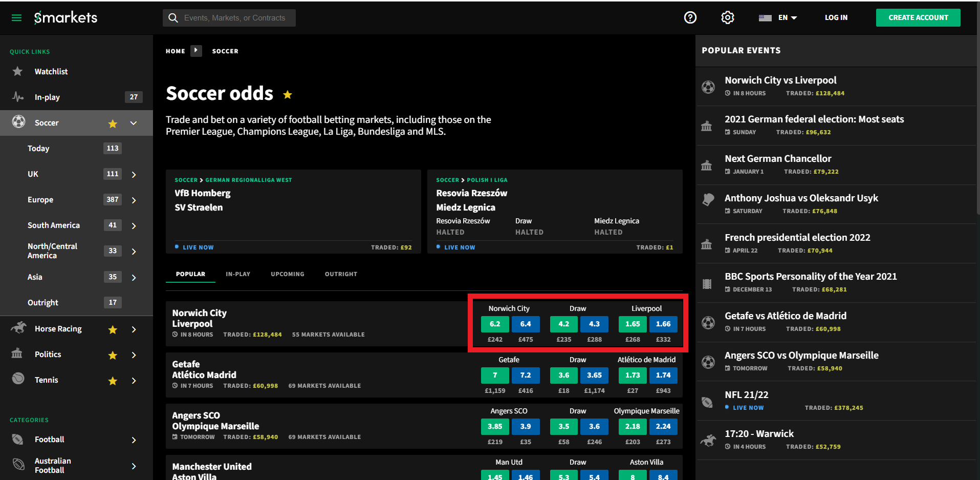Click the Tennis ball icon in sidebar
980x480 pixels.
click(18, 379)
